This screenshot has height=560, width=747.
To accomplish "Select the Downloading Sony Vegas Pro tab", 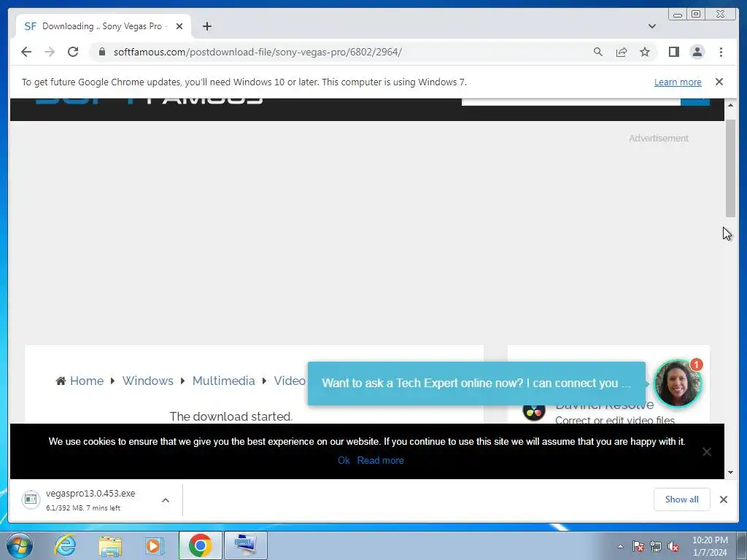I will pyautogui.click(x=104, y=27).
